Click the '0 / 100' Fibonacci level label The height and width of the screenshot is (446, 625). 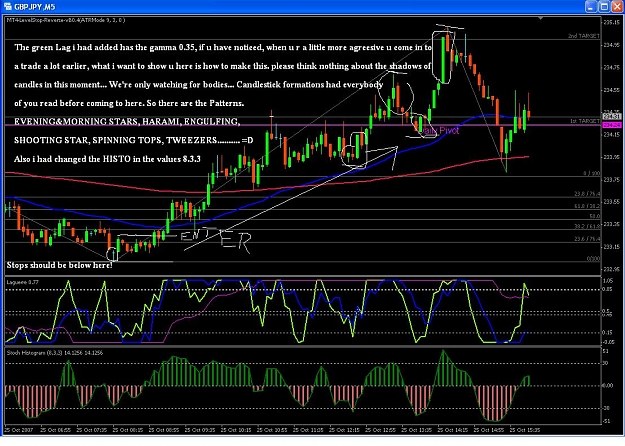click(592, 174)
